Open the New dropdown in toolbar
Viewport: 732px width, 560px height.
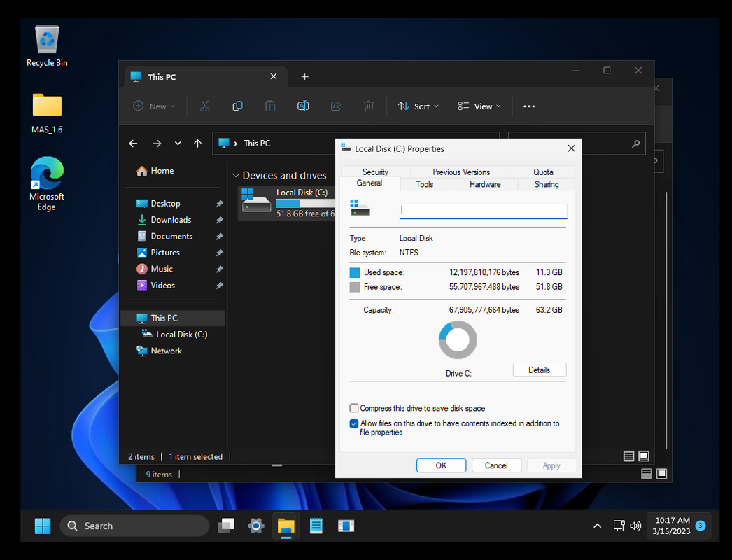154,106
